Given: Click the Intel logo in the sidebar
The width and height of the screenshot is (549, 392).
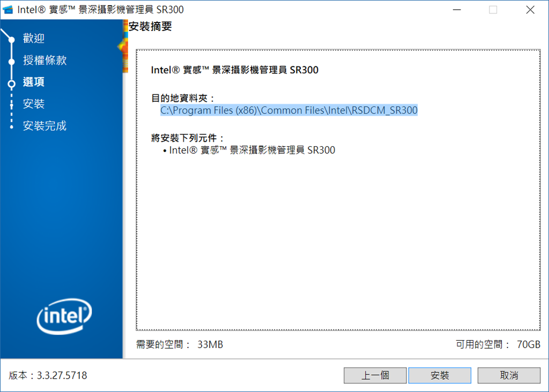Looking at the screenshot, I should (x=64, y=316).
